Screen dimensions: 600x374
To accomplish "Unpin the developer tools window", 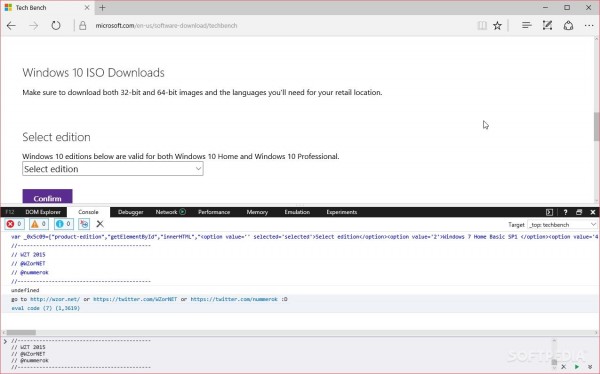I will (579, 212).
